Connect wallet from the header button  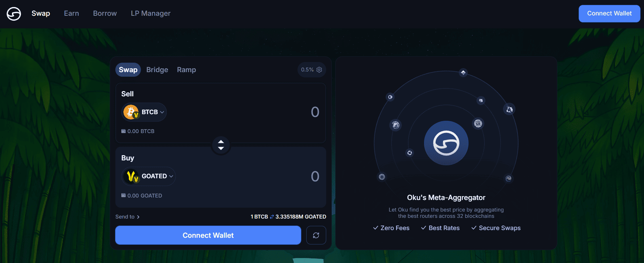click(x=609, y=14)
